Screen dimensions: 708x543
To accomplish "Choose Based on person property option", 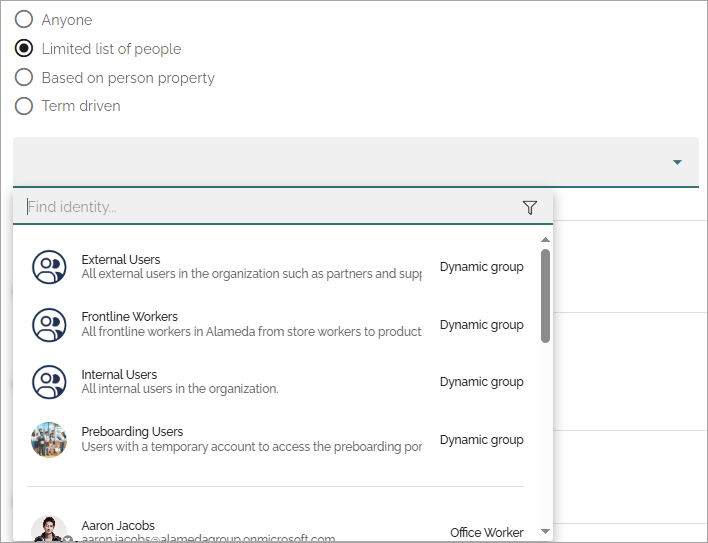I will click(x=24, y=77).
